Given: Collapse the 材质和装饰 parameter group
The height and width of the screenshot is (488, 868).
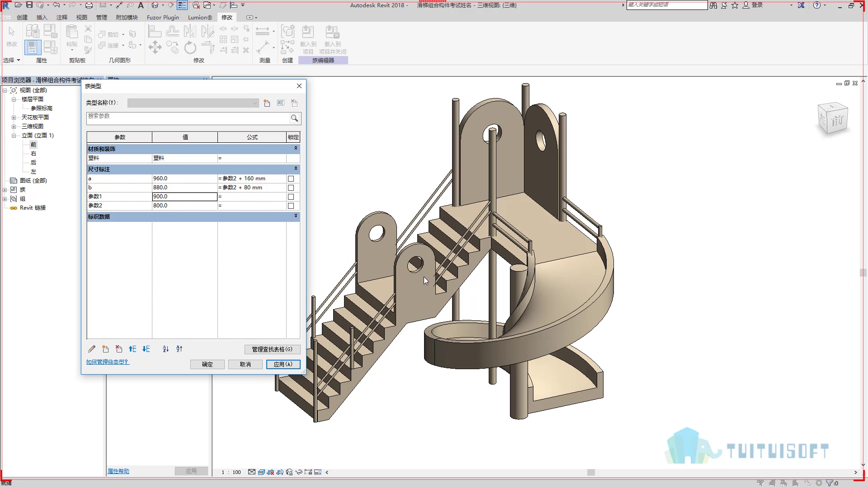Looking at the screenshot, I should click(296, 148).
